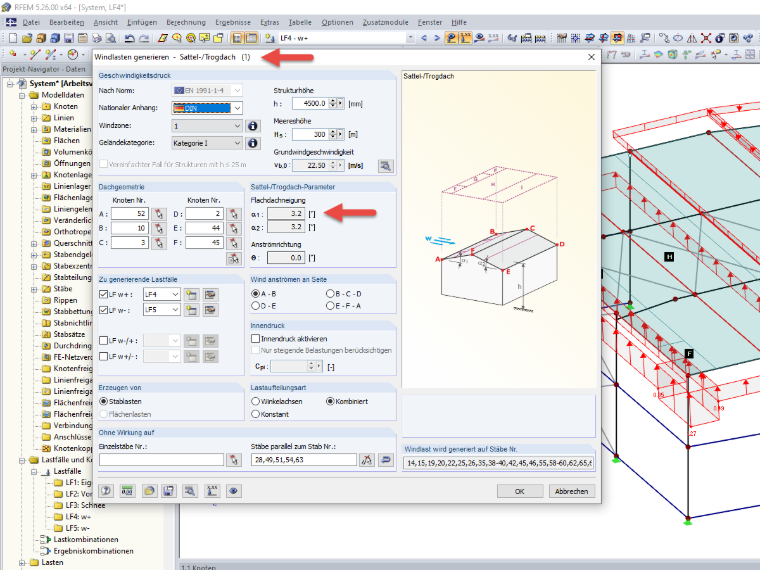
Task: Select LF3: Schnee in navigator tree
Action: [85, 505]
